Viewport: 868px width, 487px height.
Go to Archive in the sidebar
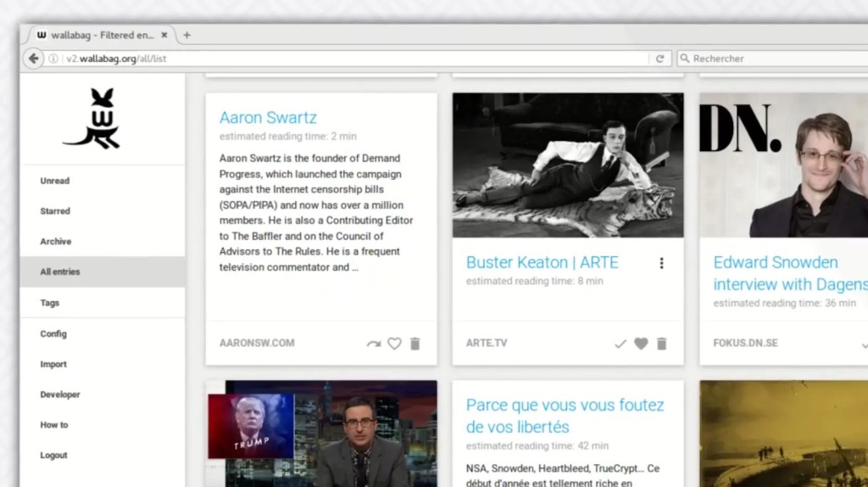[56, 242]
